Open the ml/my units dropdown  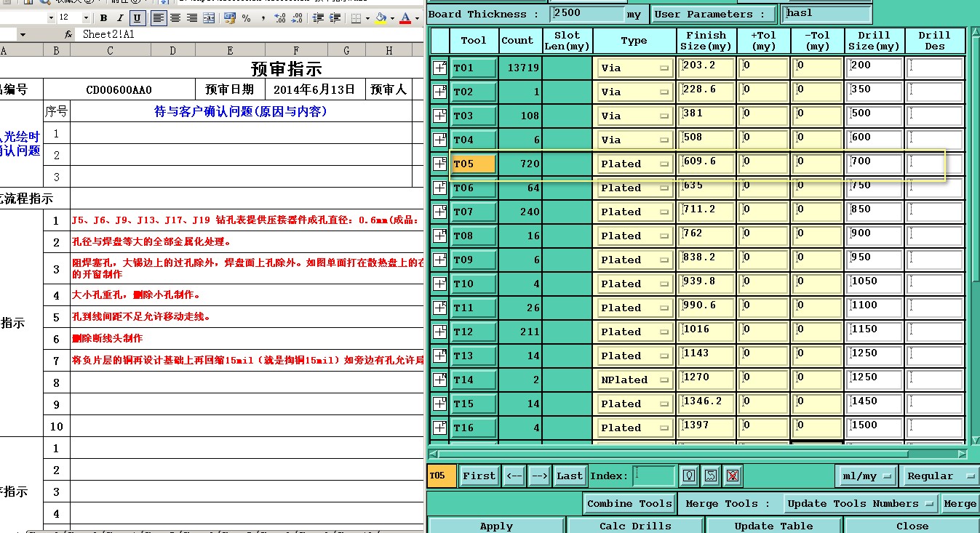(867, 476)
